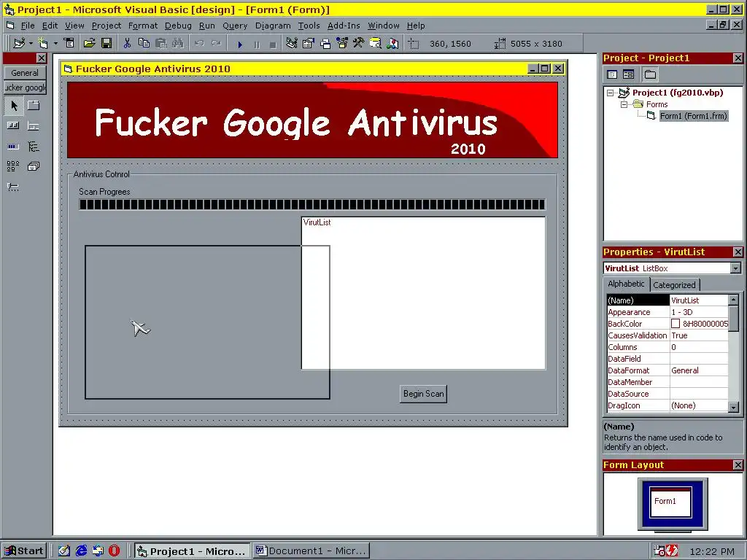
Task: Click the Break pause toolbar button
Action: pyautogui.click(x=257, y=44)
